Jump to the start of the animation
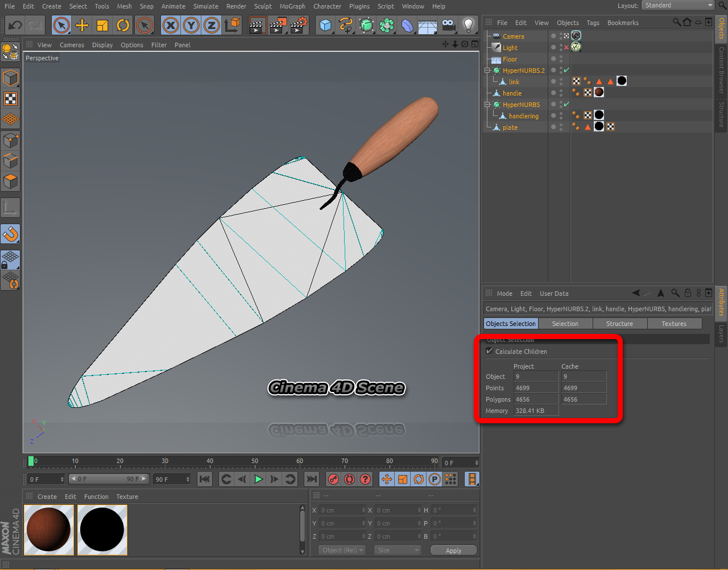 coord(205,479)
